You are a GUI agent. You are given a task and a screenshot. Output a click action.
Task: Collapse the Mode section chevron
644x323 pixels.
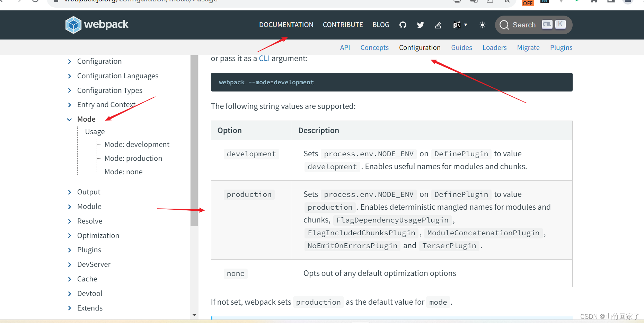(70, 119)
